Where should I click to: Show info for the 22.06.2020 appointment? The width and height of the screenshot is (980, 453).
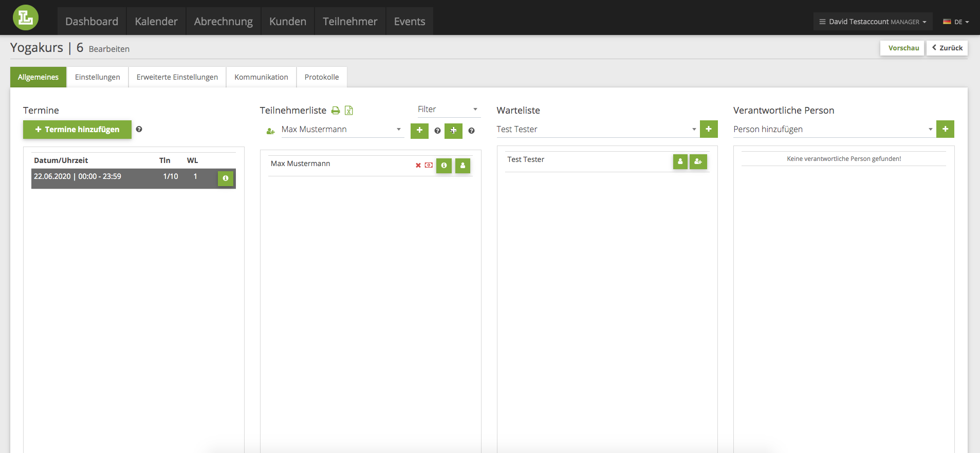(x=226, y=178)
